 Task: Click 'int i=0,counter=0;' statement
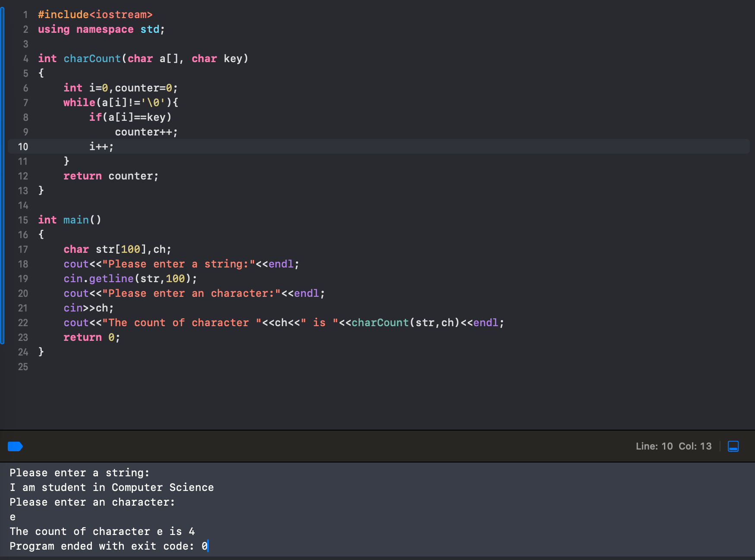pyautogui.click(x=121, y=88)
